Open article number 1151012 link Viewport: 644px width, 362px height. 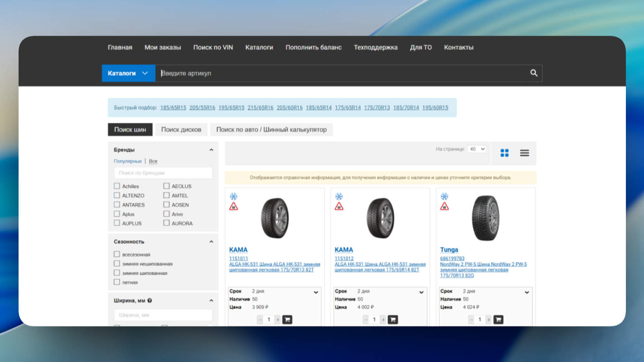[x=344, y=259]
